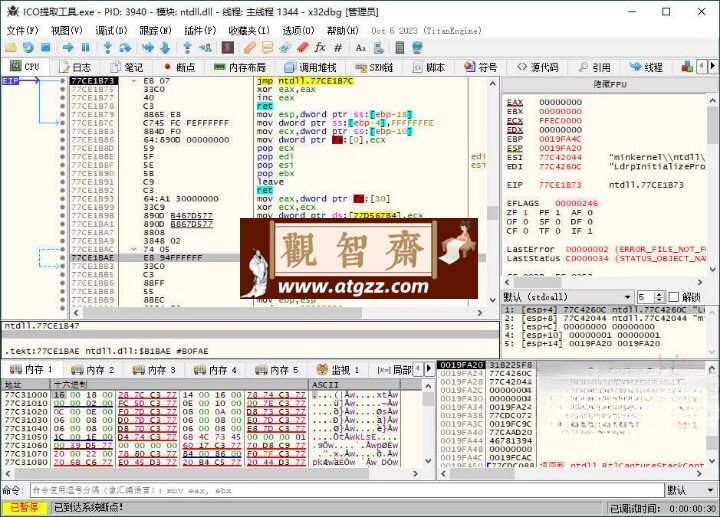720x517 pixels.
Task: Click the globe icon in the toolbar
Action: (x=417, y=47)
